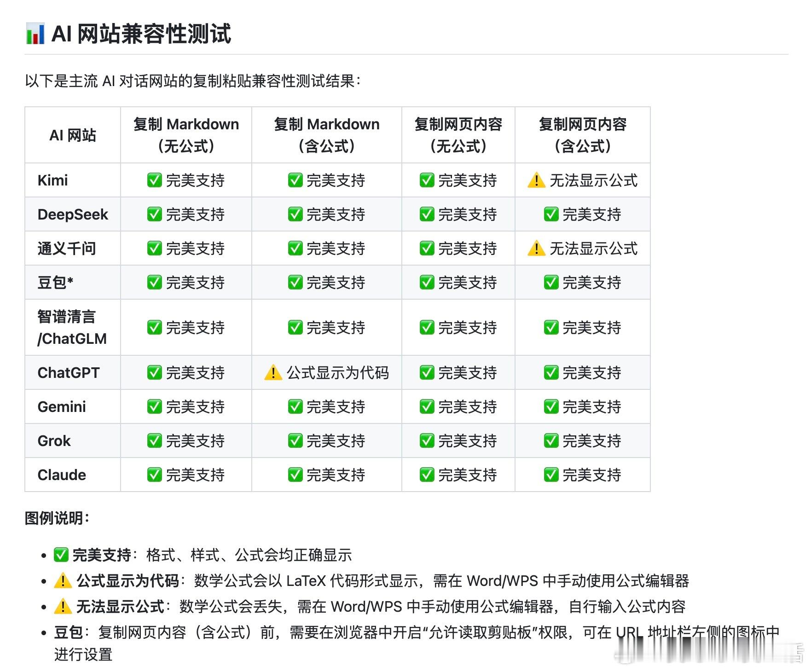The image size is (811, 672).
Task: Click the legend warning icon beside bold 公式显示为代码
Action: point(63,580)
